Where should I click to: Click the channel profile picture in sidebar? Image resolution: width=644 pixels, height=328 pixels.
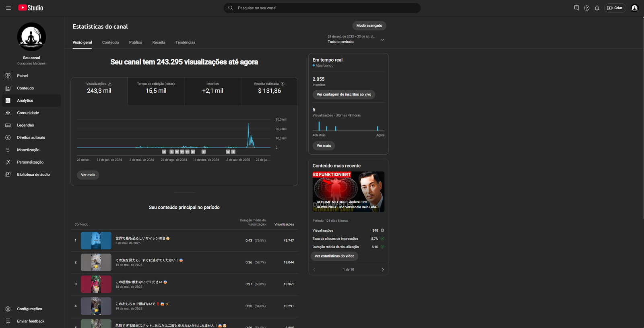[31, 37]
